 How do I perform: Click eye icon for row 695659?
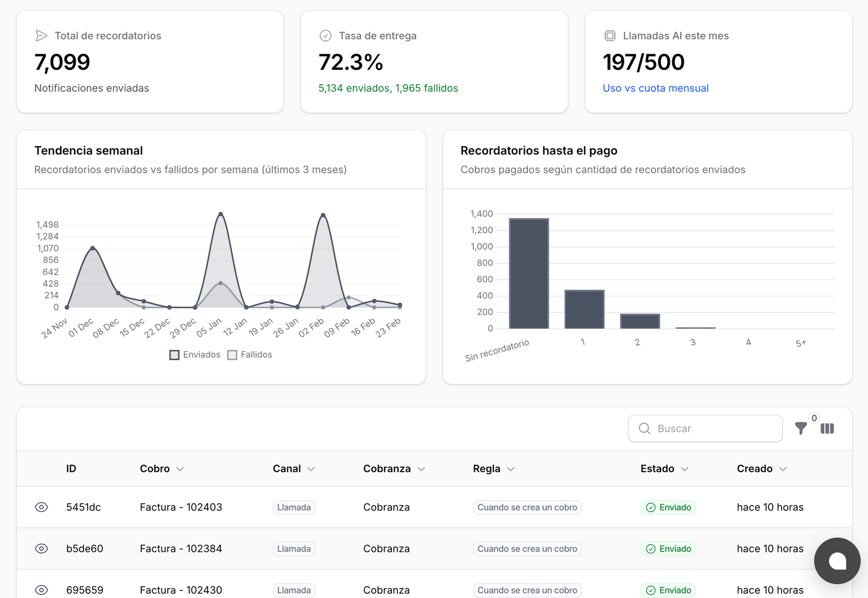coord(42,590)
